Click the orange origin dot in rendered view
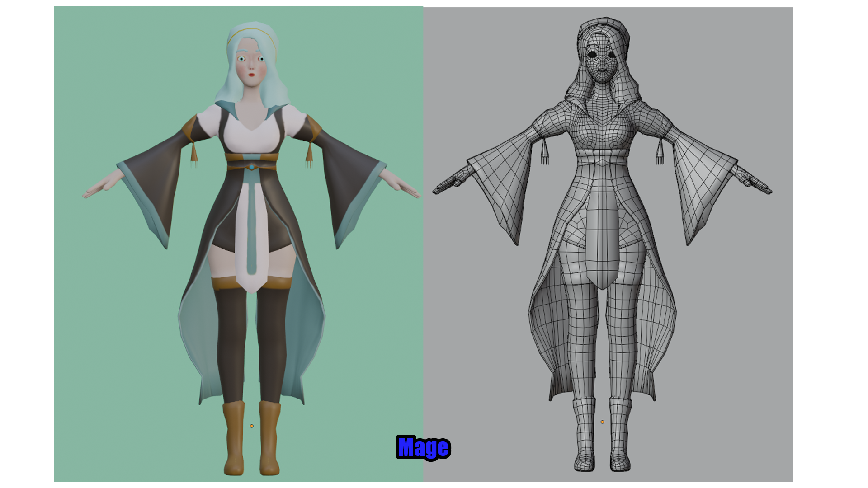 pyautogui.click(x=252, y=426)
